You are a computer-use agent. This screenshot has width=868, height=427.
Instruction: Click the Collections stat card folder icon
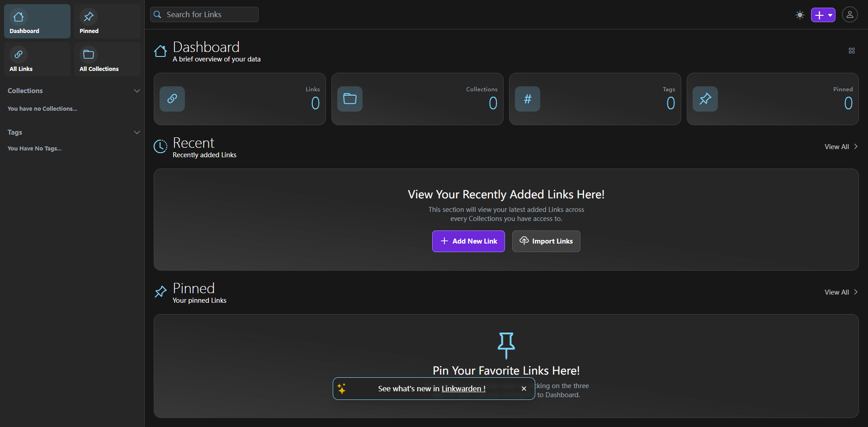[350, 99]
